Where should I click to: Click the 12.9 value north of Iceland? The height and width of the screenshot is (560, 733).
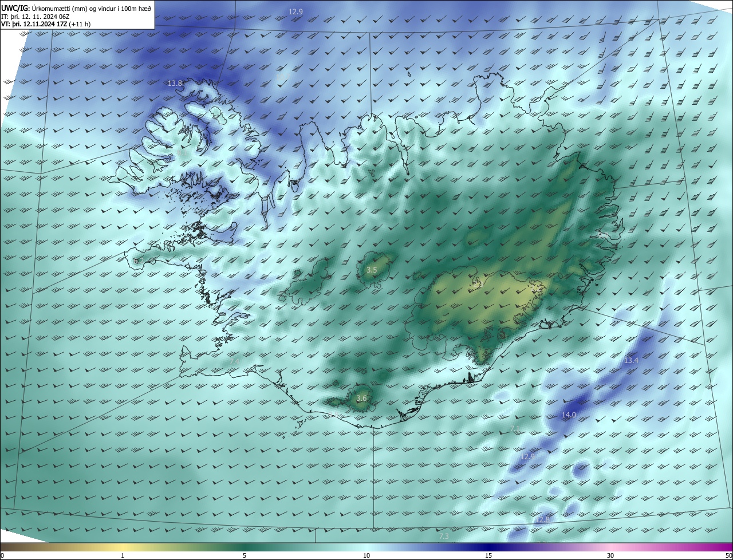(x=295, y=11)
